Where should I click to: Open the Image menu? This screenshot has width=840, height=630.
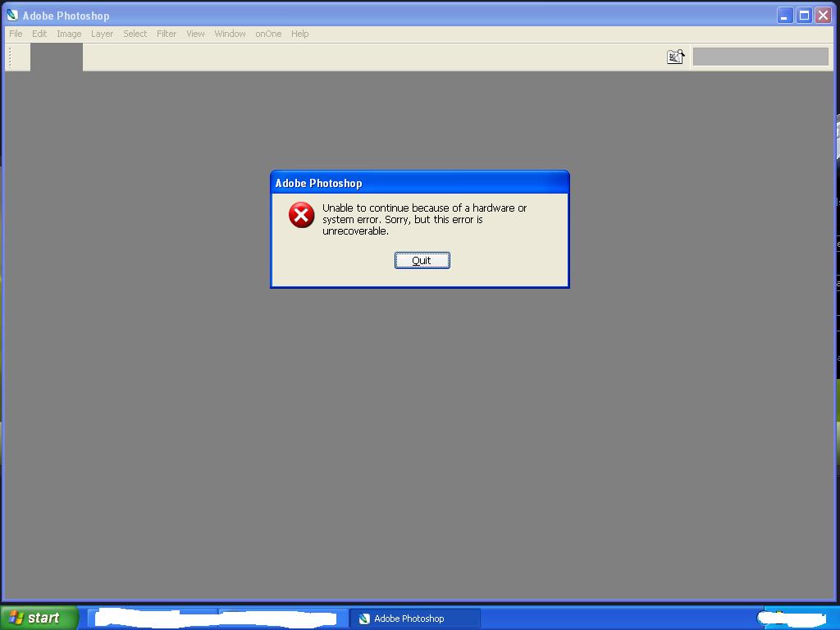pos(69,34)
